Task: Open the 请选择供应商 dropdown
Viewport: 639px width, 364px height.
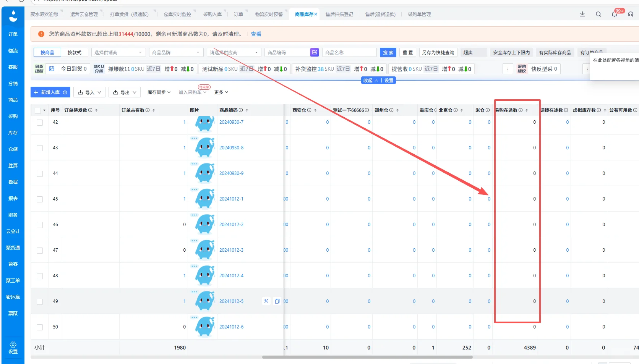Action: point(234,52)
